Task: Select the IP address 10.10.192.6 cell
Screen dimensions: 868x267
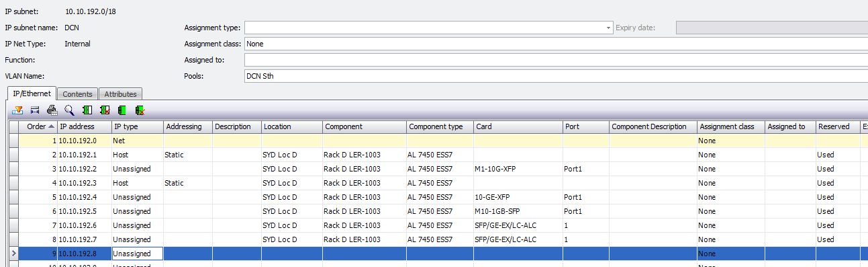Action: 85,225
